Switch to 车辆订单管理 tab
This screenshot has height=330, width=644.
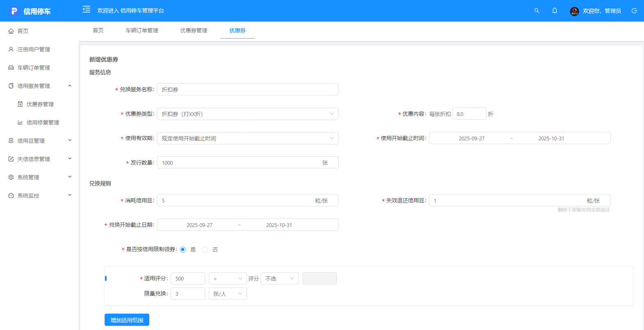pos(142,31)
